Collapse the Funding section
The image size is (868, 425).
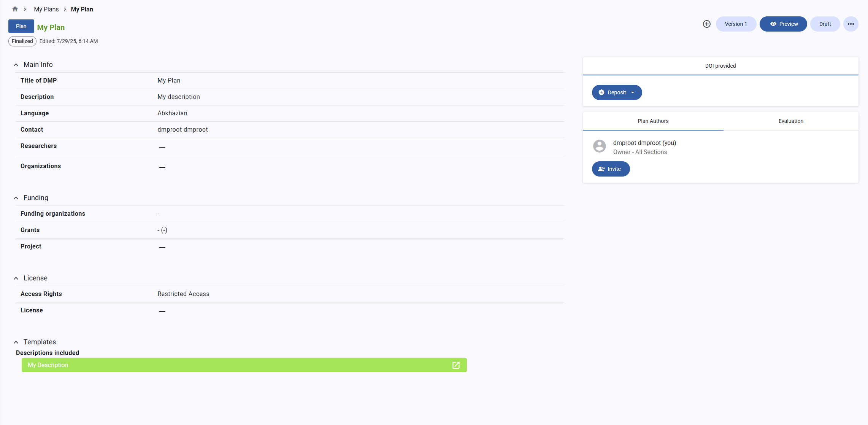(x=16, y=198)
